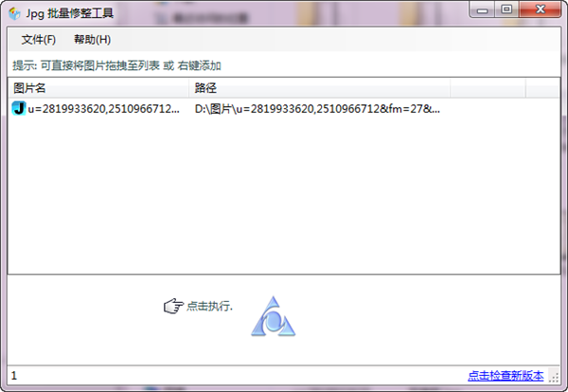Click the pointing hand icon
Screen dimensions: 568x392
[x=173, y=306]
